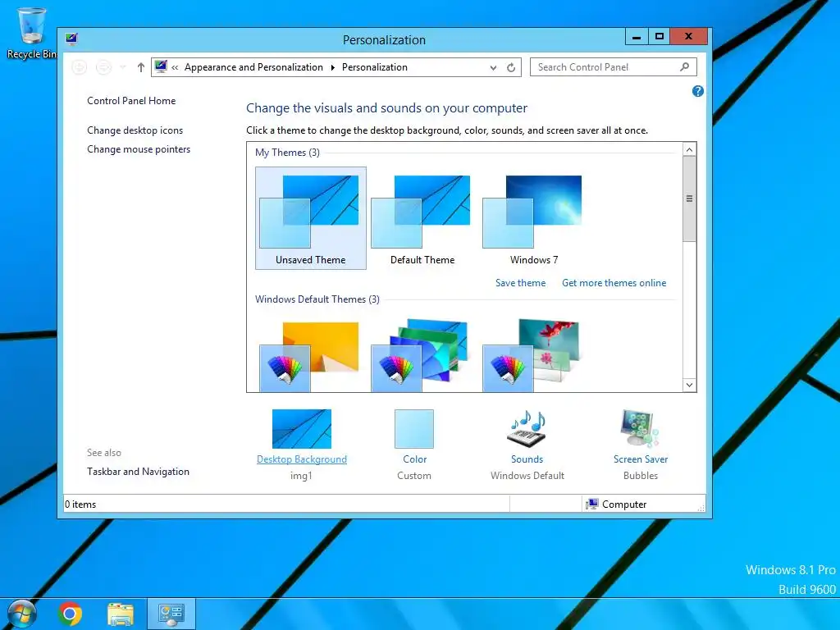The width and height of the screenshot is (840, 630).
Task: Click the Start button on taskbar
Action: tap(22, 614)
